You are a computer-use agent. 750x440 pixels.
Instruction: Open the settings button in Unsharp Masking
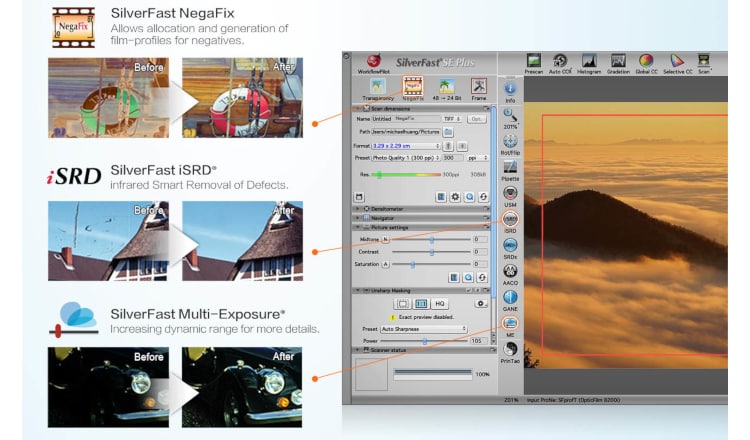481,304
